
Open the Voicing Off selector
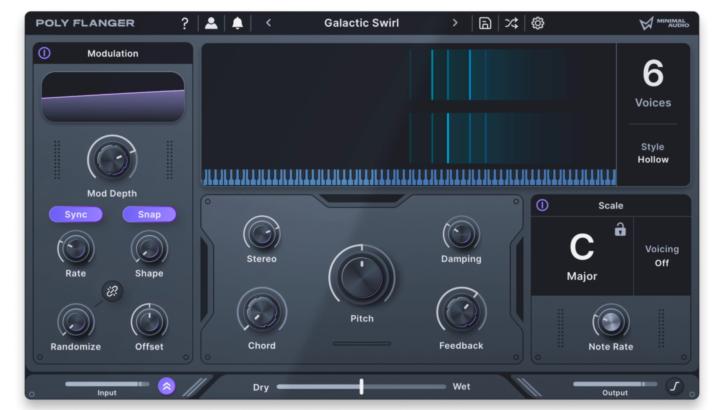click(x=662, y=256)
